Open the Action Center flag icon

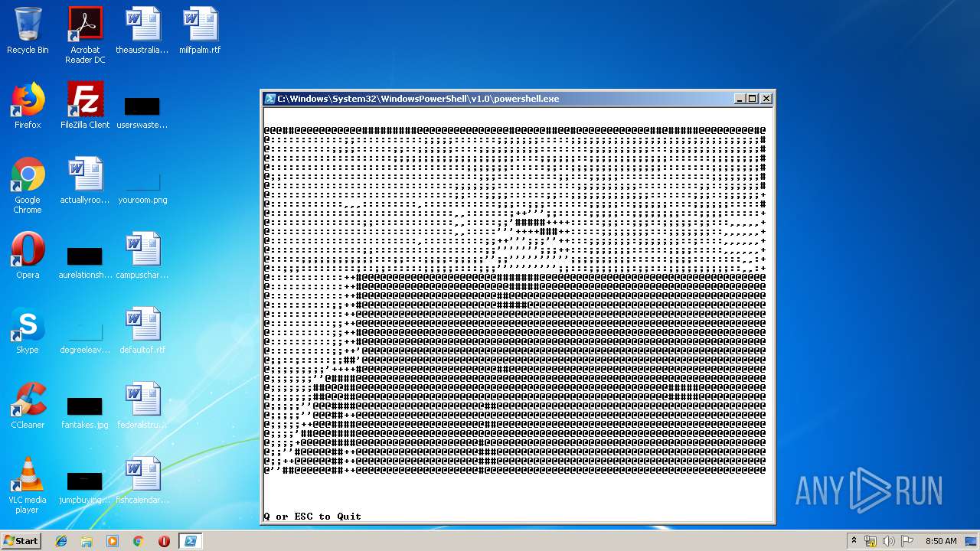[906, 541]
